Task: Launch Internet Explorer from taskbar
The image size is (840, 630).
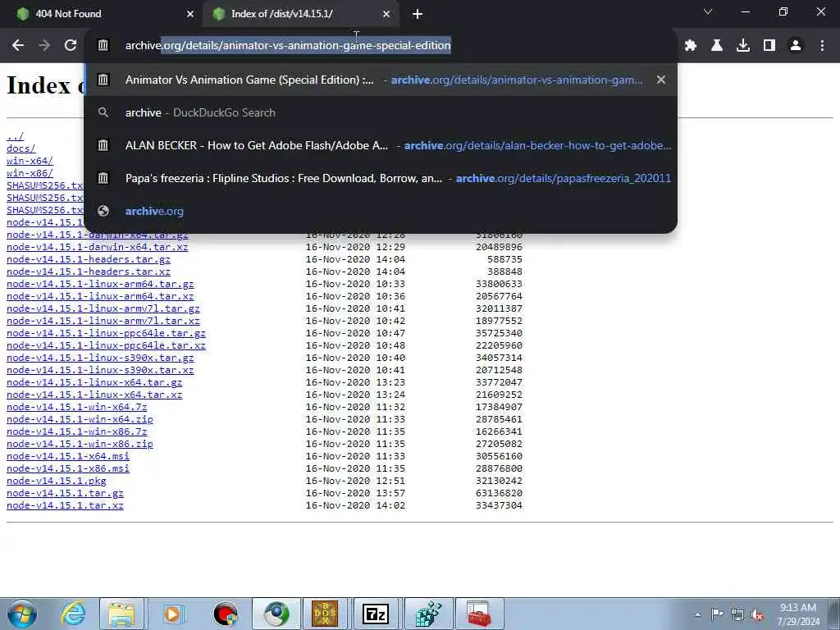Action: [73, 614]
